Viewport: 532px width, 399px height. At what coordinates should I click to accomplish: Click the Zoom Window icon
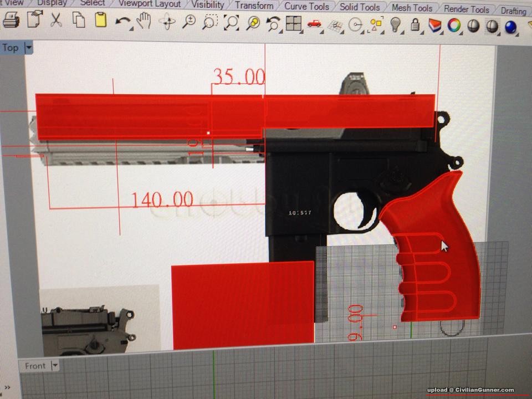(209, 23)
